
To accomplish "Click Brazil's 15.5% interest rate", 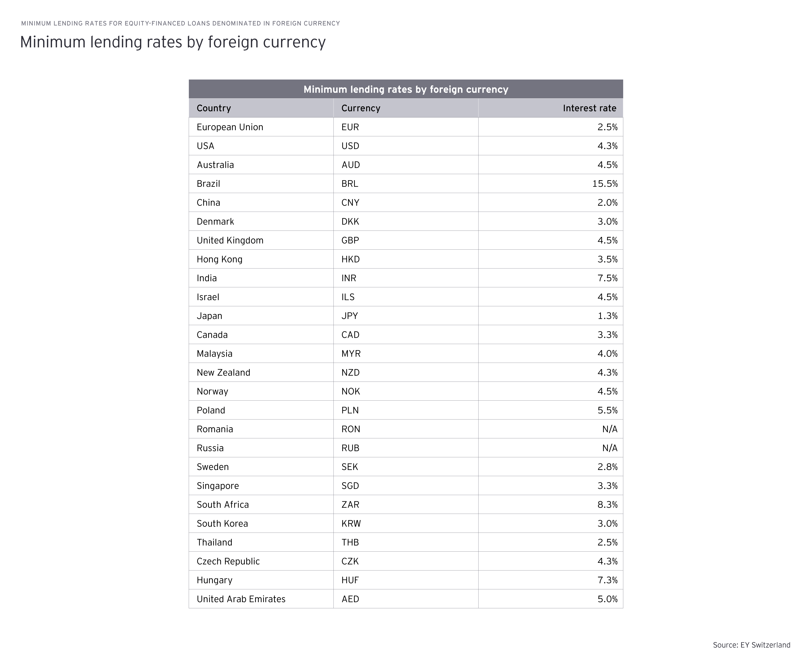I will point(604,184).
